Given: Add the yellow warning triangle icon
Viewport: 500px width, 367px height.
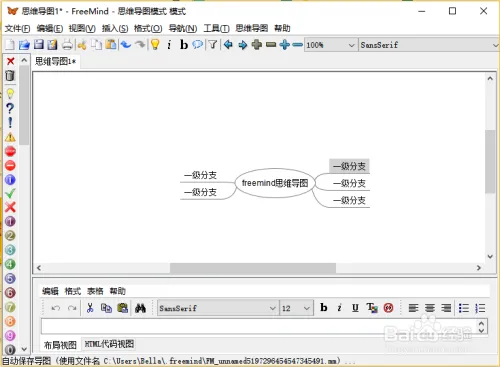Looking at the screenshot, I should pyautogui.click(x=10, y=137).
